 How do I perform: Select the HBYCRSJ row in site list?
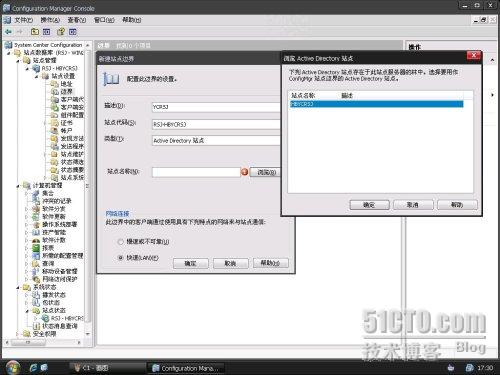[x=377, y=104]
